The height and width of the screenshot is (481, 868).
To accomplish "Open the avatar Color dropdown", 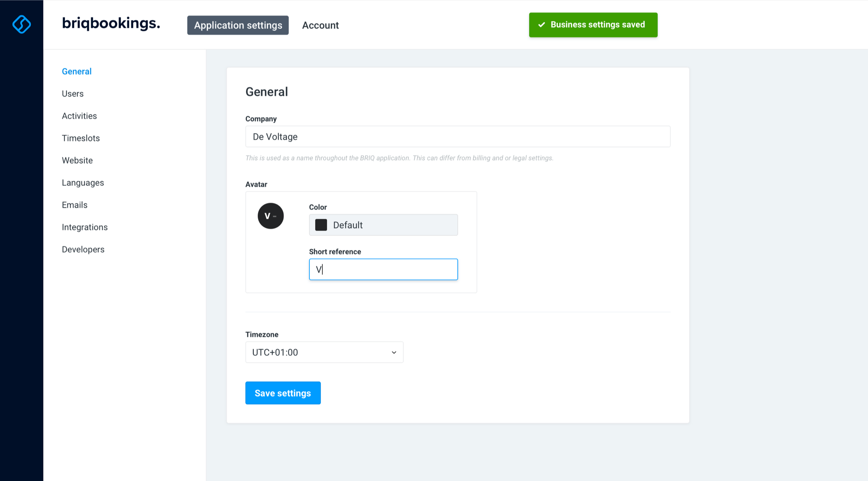I will (383, 225).
